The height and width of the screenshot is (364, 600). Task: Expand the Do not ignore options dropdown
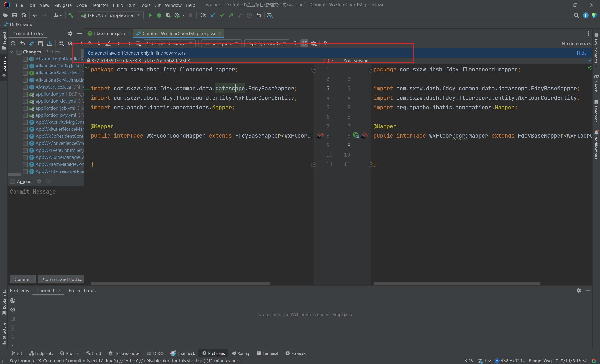tap(238, 43)
